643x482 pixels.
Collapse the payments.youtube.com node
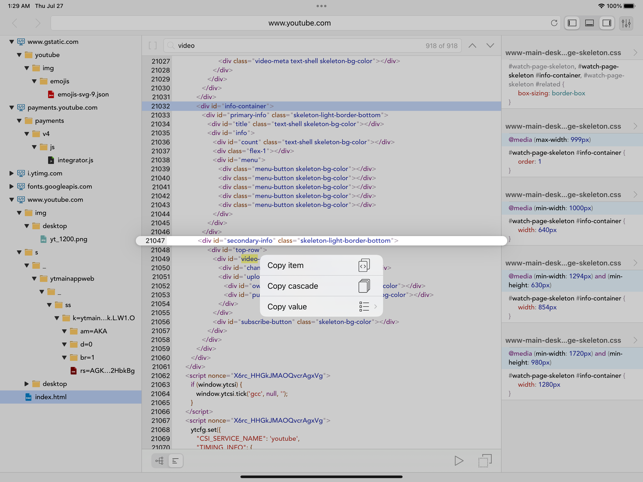pyautogui.click(x=11, y=107)
